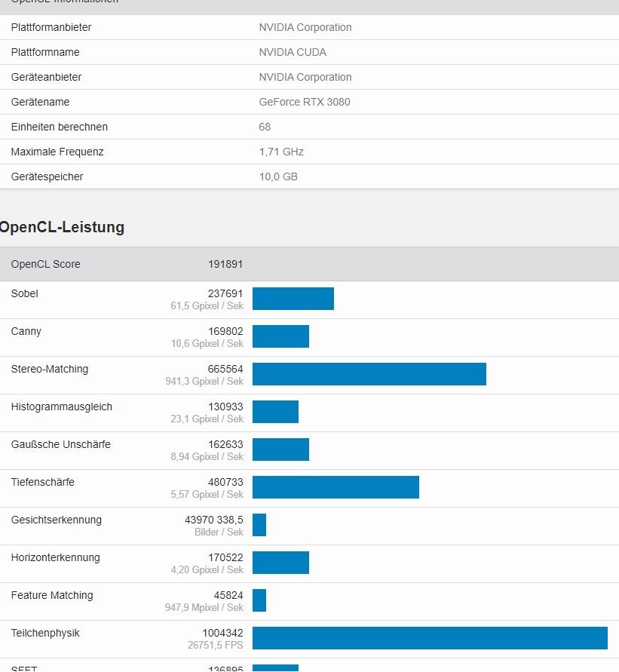Click the Gerätename label
619x672 pixels.
(40, 102)
